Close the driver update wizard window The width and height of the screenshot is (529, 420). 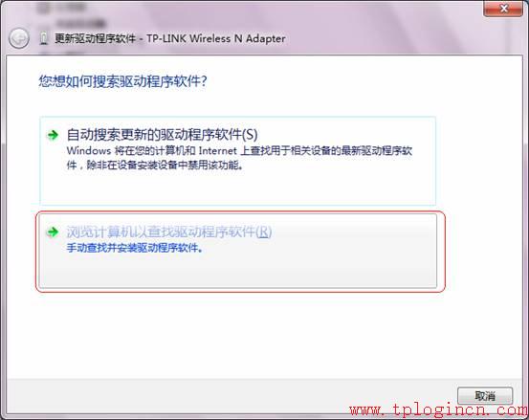503,9
